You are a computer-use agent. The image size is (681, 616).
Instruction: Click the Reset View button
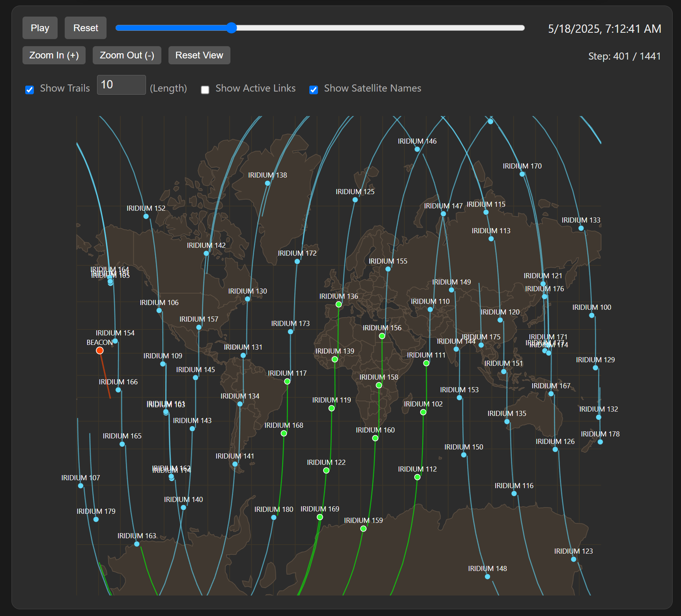pos(199,55)
